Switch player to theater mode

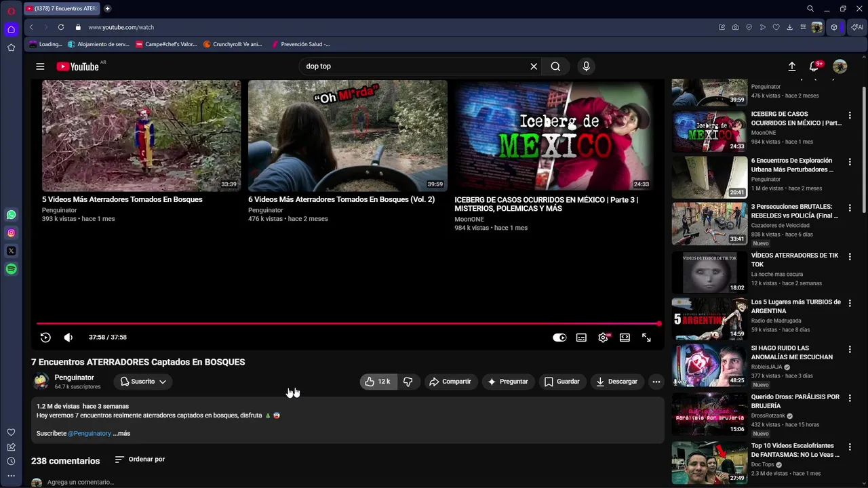[625, 338]
